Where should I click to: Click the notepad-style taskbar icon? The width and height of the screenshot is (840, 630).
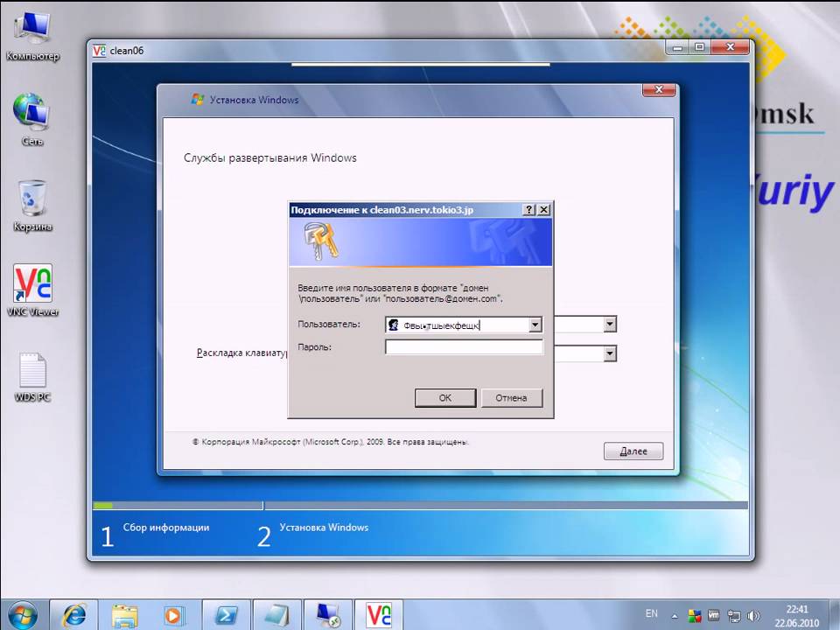pyautogui.click(x=276, y=615)
